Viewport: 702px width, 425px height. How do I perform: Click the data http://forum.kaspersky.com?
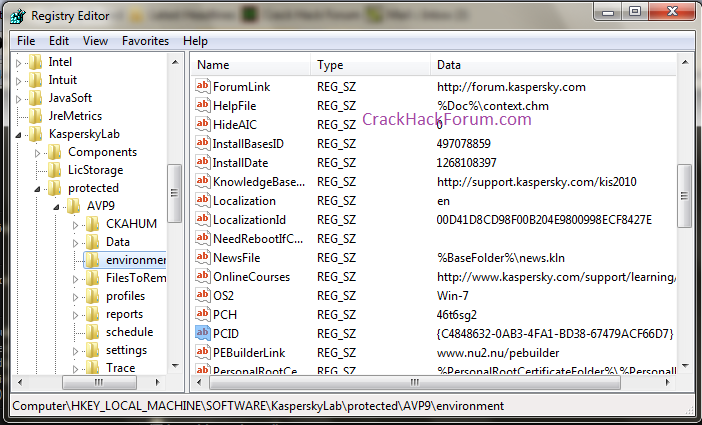511,86
